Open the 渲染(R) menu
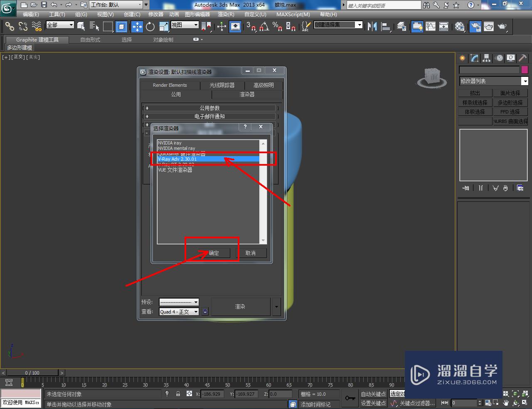Screen dimensions: 532x409 point(226,15)
